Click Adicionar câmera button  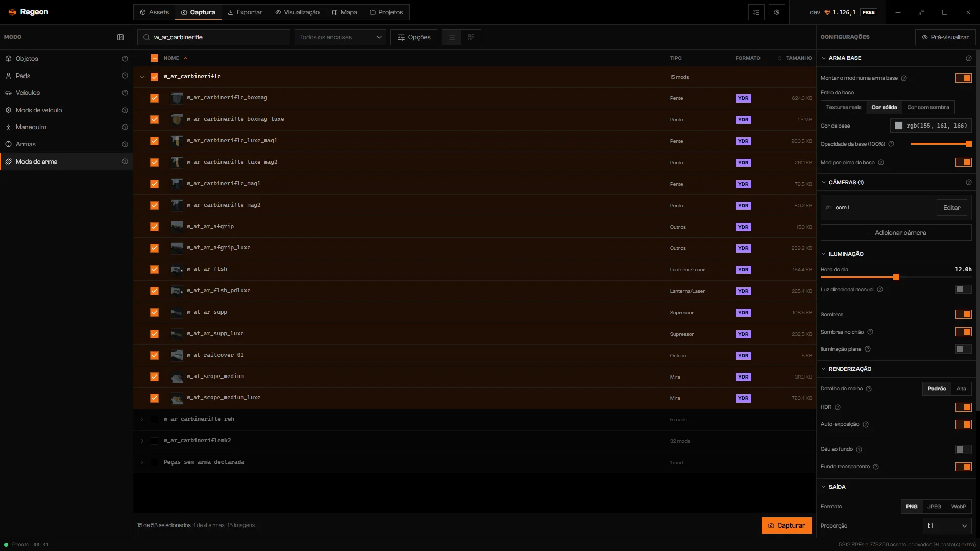point(896,233)
